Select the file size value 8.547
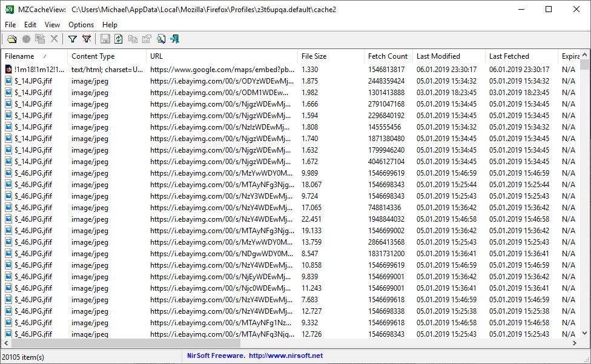 coord(310,254)
